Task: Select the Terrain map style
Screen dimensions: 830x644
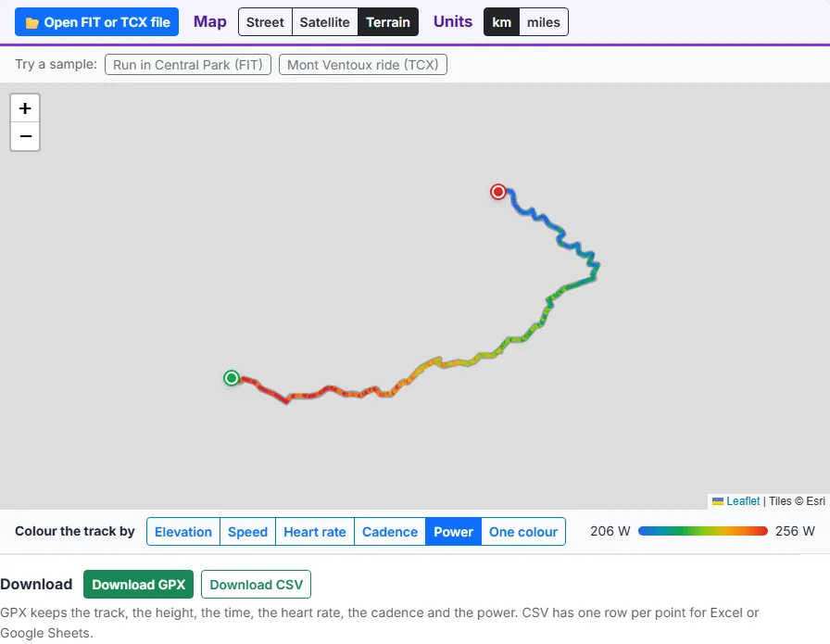Action: click(388, 22)
